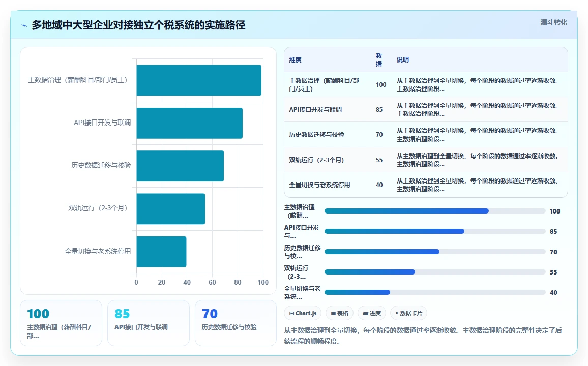Open the 100 主数据治理 data card

click(x=61, y=323)
